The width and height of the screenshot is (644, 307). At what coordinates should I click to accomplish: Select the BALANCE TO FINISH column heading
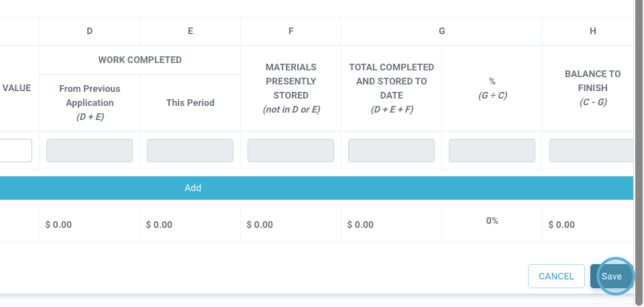(x=592, y=88)
